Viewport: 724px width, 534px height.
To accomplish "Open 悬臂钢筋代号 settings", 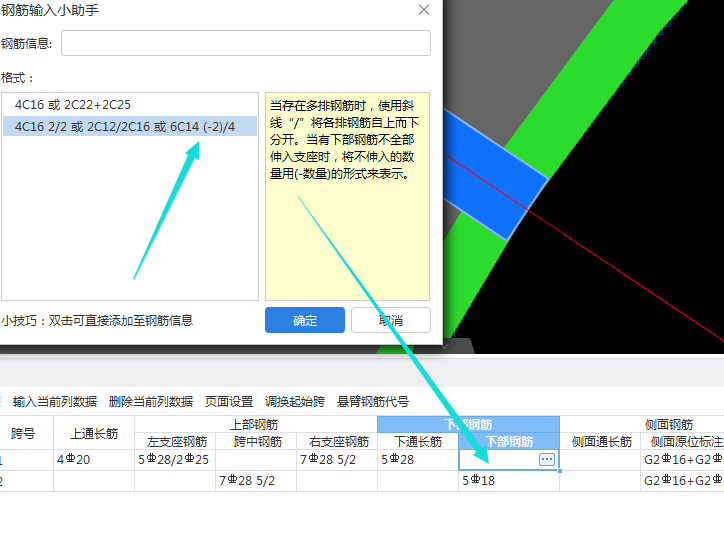I will click(x=373, y=402).
